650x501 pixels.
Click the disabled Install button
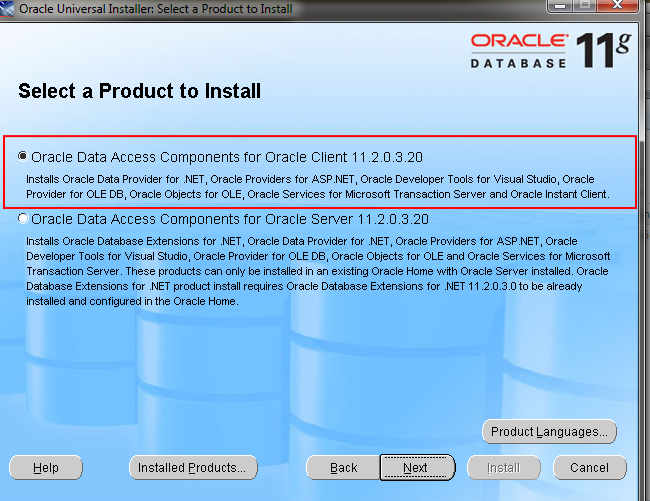[504, 467]
